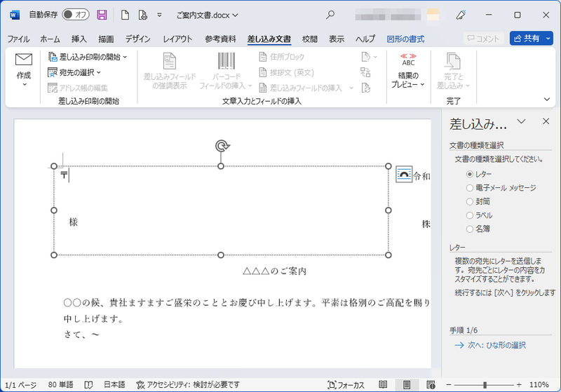Click 住所ブロック in the ribbon
Screen dimensions: 561x392
tap(282, 57)
